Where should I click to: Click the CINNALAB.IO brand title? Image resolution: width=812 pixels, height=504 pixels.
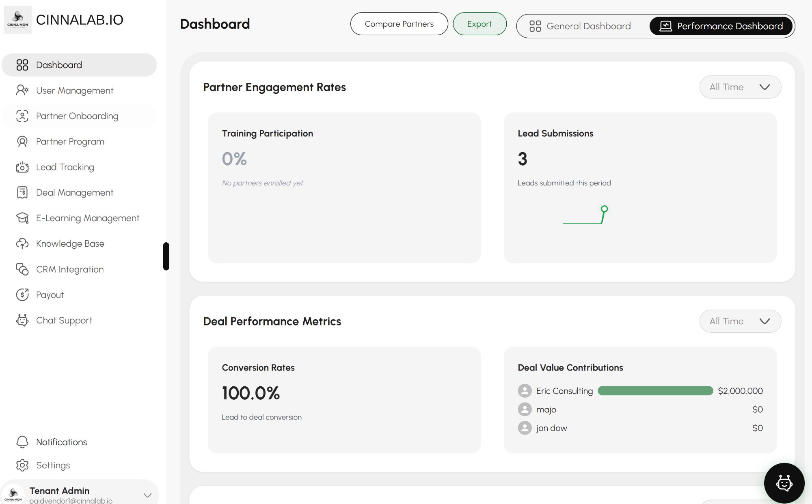tap(80, 19)
